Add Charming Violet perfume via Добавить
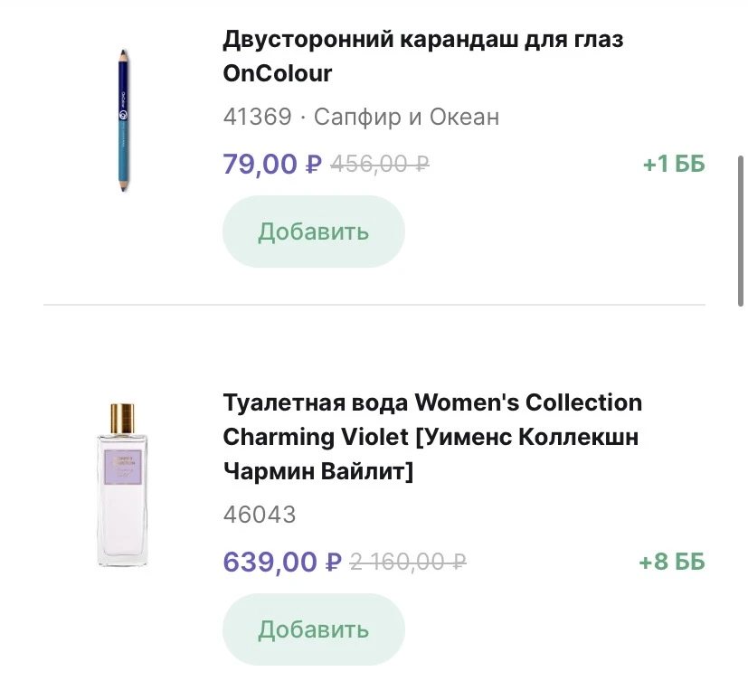Image resolution: width=748 pixels, height=700 pixels. 313,629
